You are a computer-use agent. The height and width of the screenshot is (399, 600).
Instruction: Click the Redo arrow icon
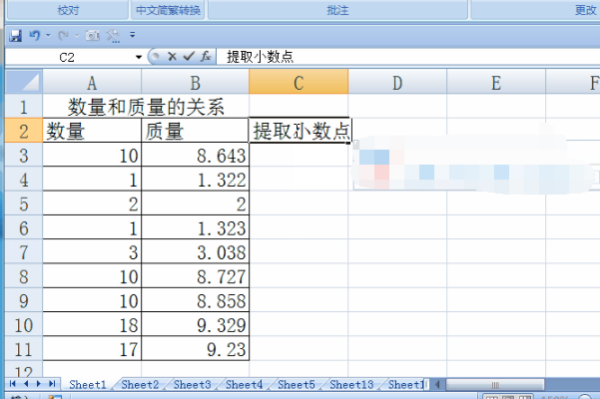[x=64, y=36]
